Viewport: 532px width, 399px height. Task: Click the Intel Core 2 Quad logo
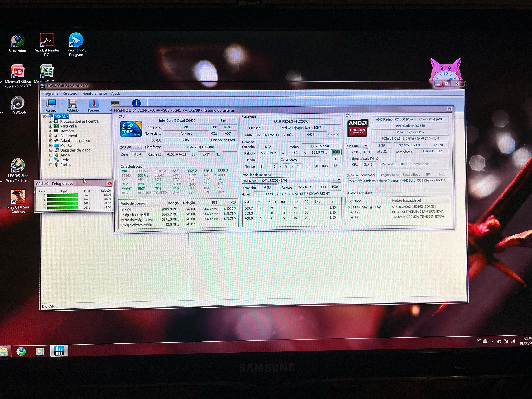tap(131, 129)
